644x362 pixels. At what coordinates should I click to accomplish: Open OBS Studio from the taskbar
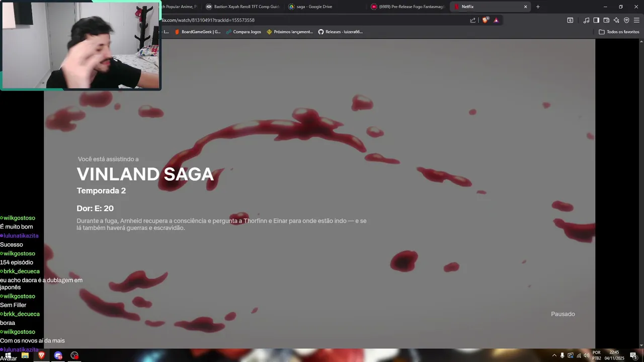(74, 355)
